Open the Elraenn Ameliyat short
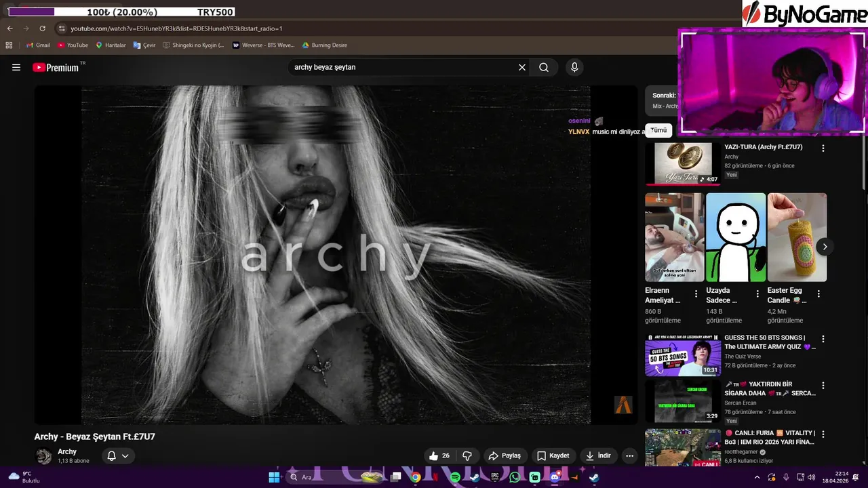 [674, 237]
